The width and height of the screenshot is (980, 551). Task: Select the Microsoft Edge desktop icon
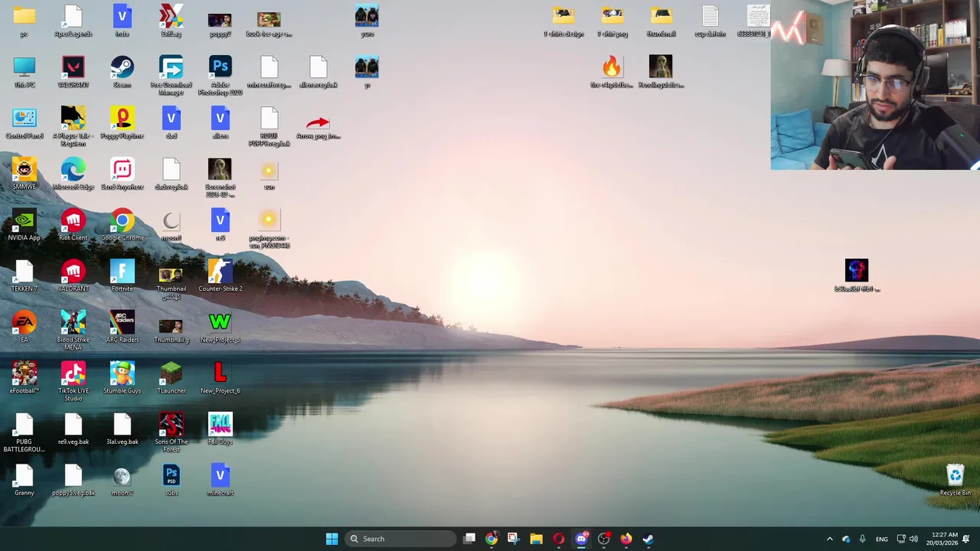coord(73,174)
